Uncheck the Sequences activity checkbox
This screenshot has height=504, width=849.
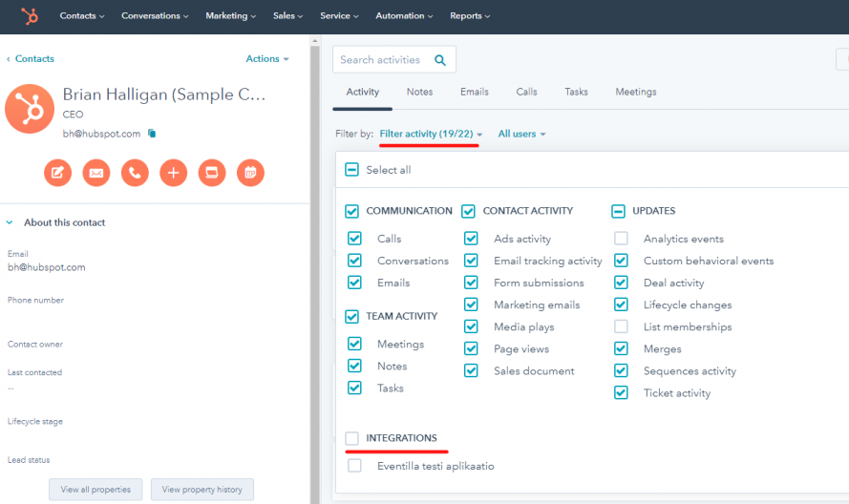[621, 370]
